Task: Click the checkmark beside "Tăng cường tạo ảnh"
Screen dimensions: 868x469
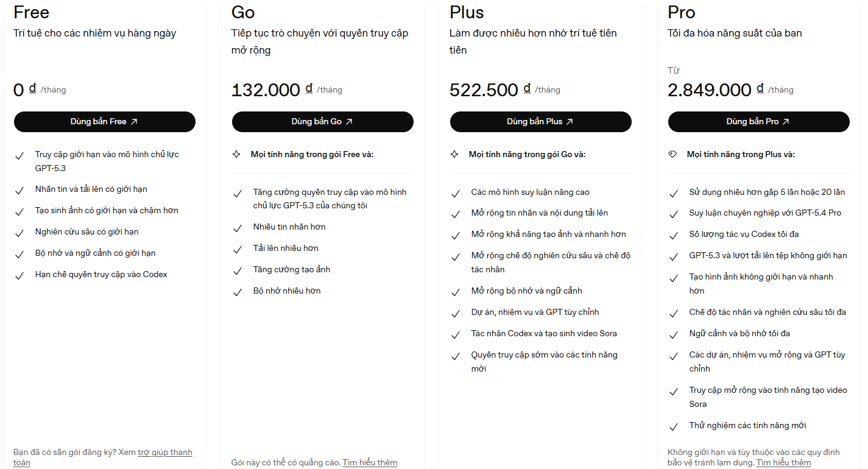Action: point(238,271)
